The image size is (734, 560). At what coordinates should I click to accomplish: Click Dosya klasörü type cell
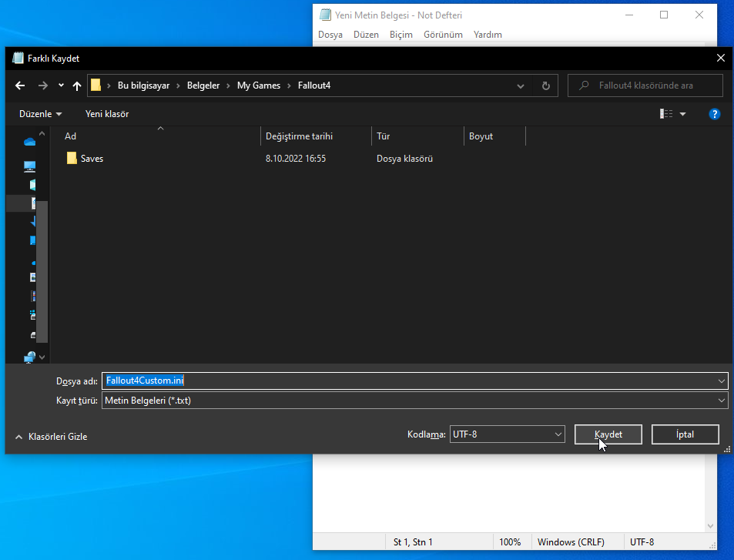[404, 159]
